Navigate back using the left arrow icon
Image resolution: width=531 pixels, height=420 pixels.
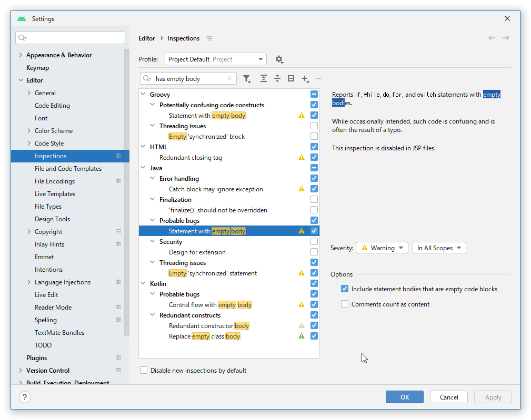[x=492, y=38]
